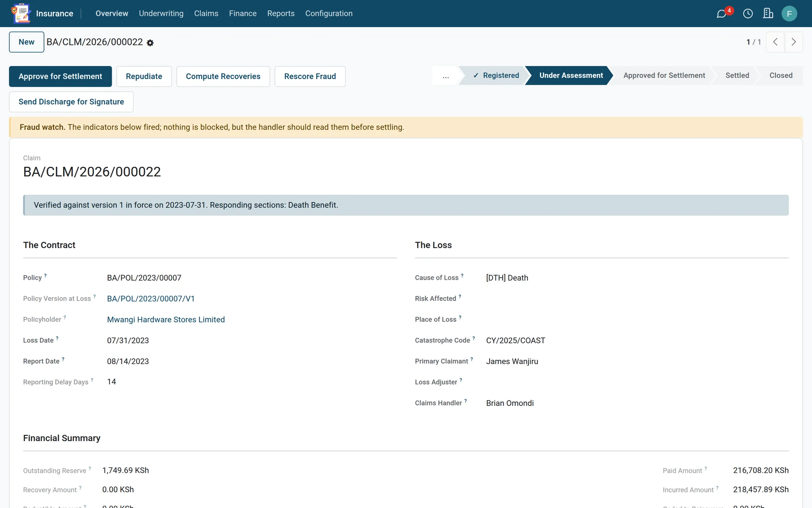The width and height of the screenshot is (812, 508).
Task: Select the Settled status stage
Action: (x=737, y=75)
